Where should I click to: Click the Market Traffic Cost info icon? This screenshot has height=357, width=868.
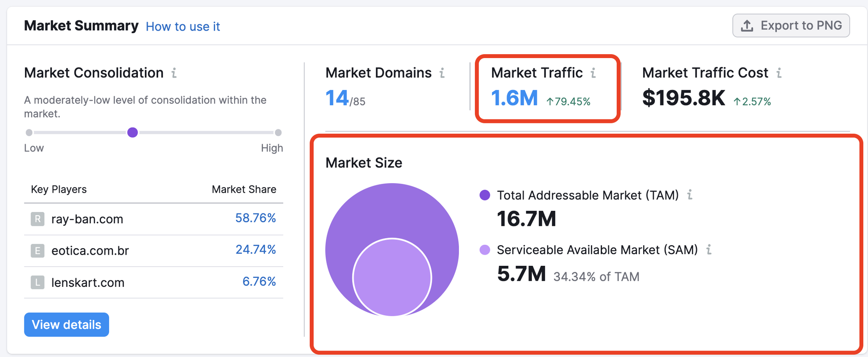779,73
